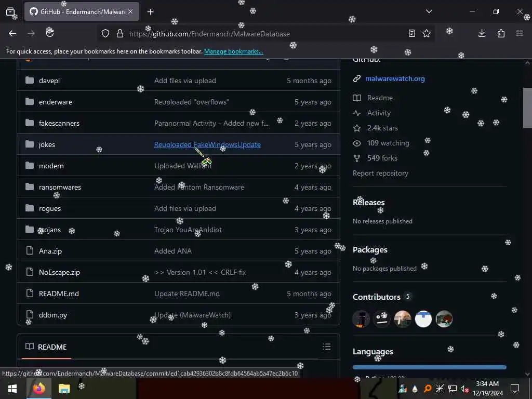Toggle reader view icon in address bar

coord(412,33)
